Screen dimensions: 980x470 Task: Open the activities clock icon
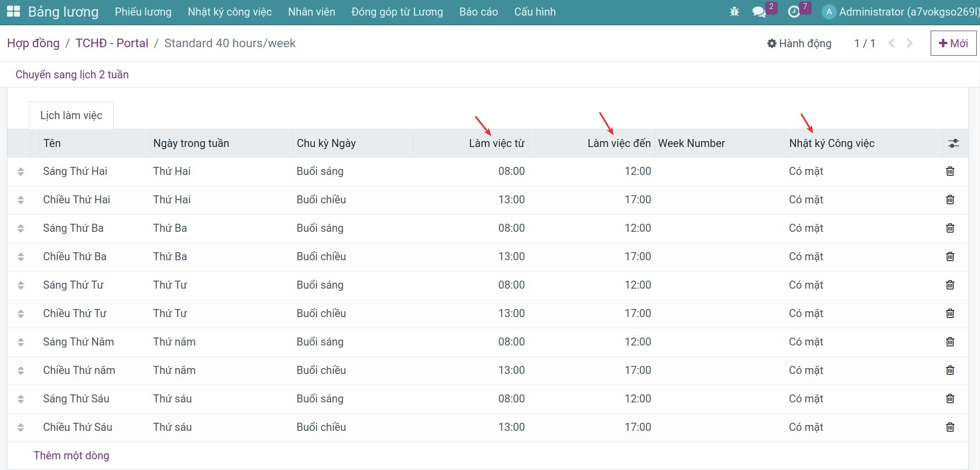pyautogui.click(x=794, y=12)
